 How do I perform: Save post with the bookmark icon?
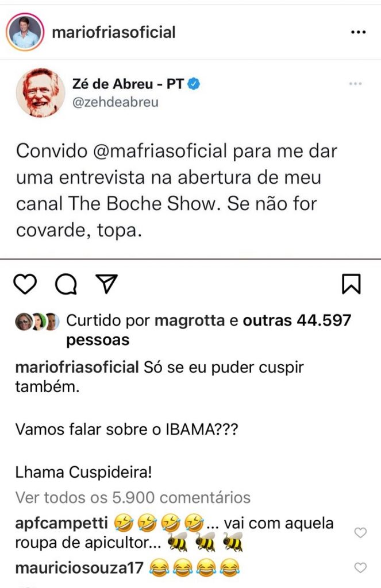click(351, 284)
